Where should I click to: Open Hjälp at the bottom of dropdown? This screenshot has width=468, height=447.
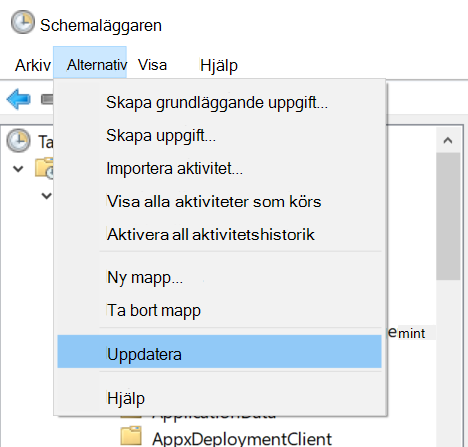click(x=220, y=398)
